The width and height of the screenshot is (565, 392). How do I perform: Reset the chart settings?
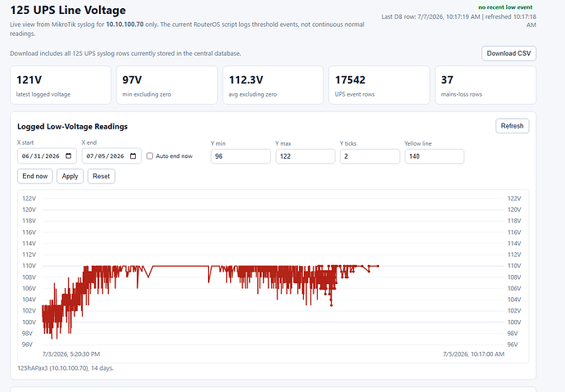[102, 177]
